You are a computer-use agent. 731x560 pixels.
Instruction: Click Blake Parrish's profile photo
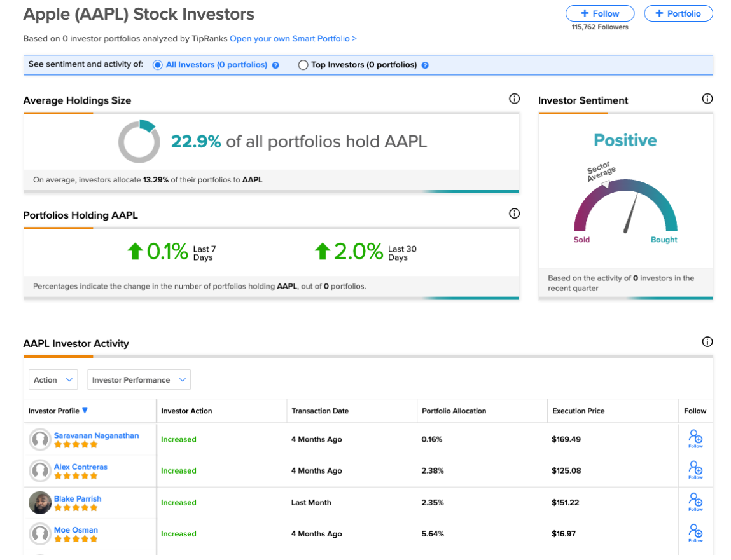40,502
